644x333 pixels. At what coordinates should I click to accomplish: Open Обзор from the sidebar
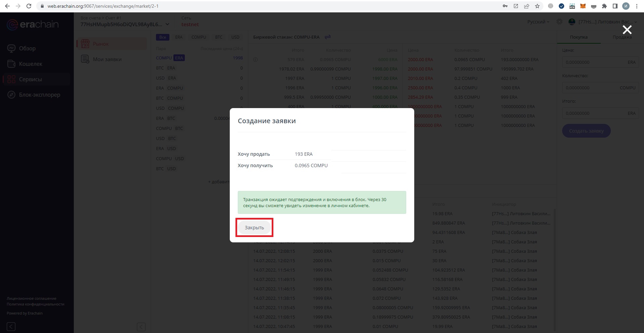27,48
